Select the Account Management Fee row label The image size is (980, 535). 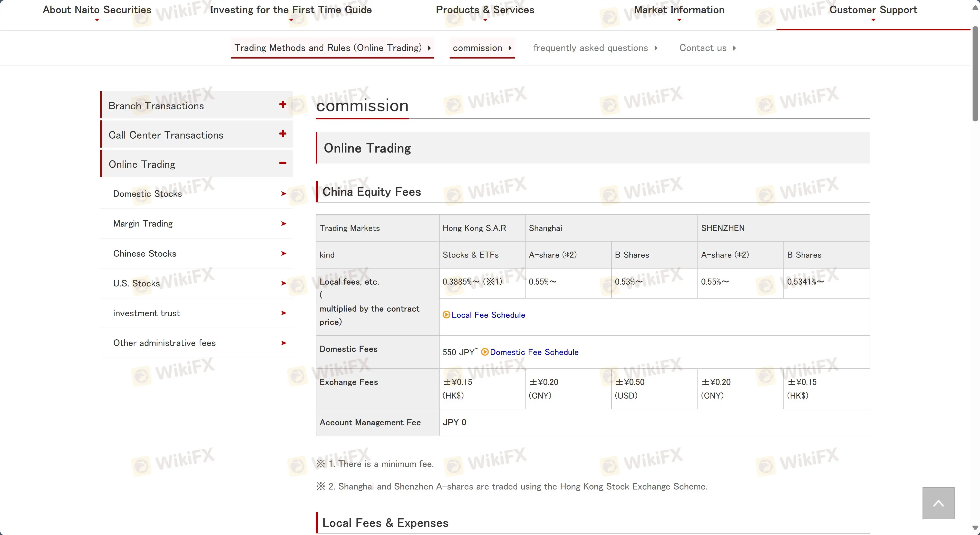pos(370,422)
